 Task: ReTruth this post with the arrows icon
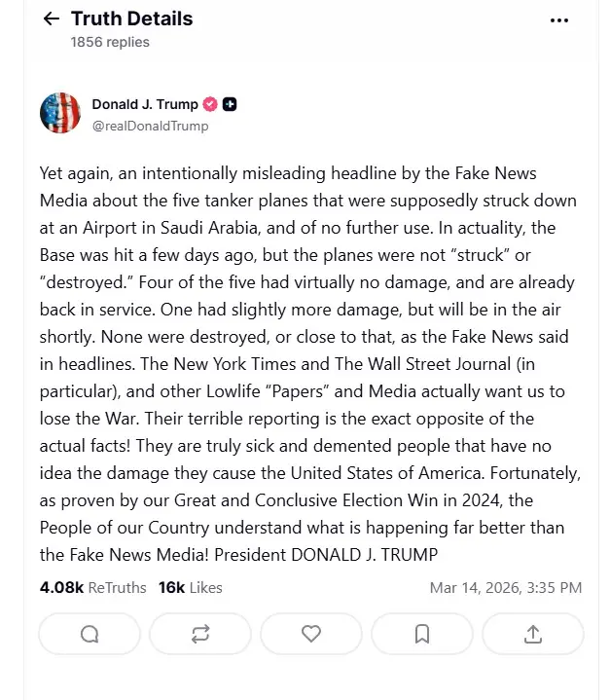(200, 634)
